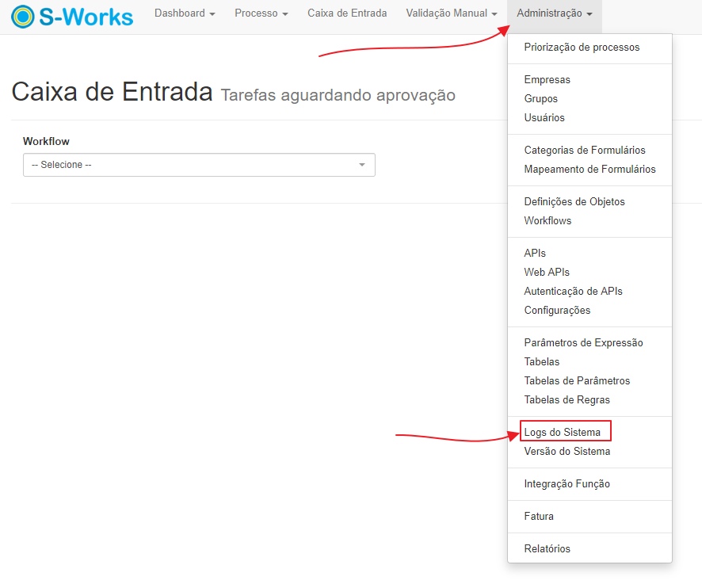Open Integração Função entry

pos(567,483)
